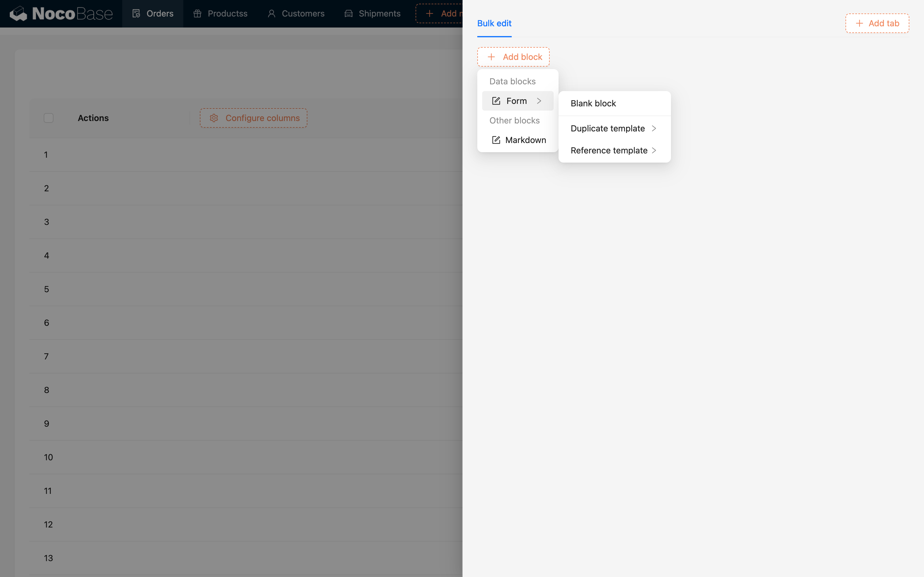924x577 pixels.
Task: Toggle the select-all checkbox in table header
Action: [49, 118]
